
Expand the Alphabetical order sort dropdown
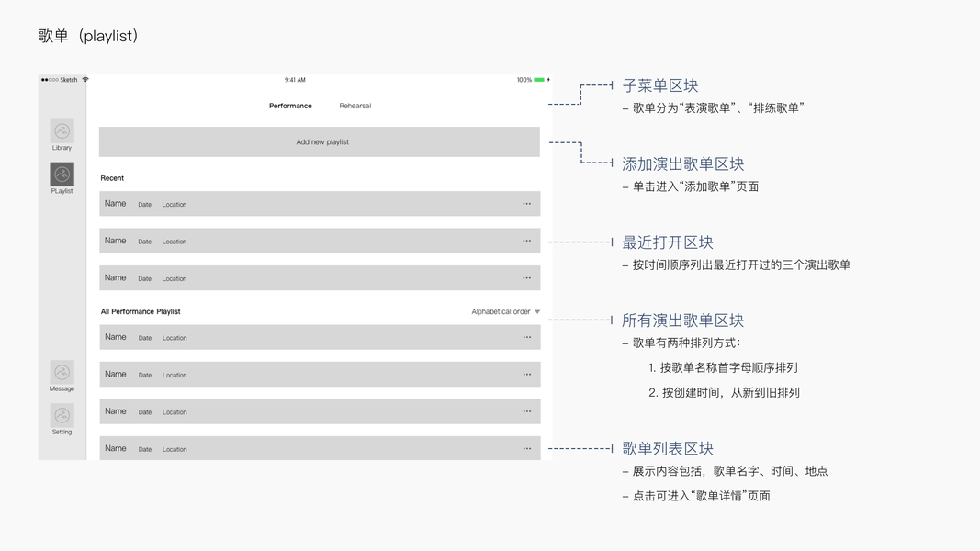pyautogui.click(x=506, y=312)
